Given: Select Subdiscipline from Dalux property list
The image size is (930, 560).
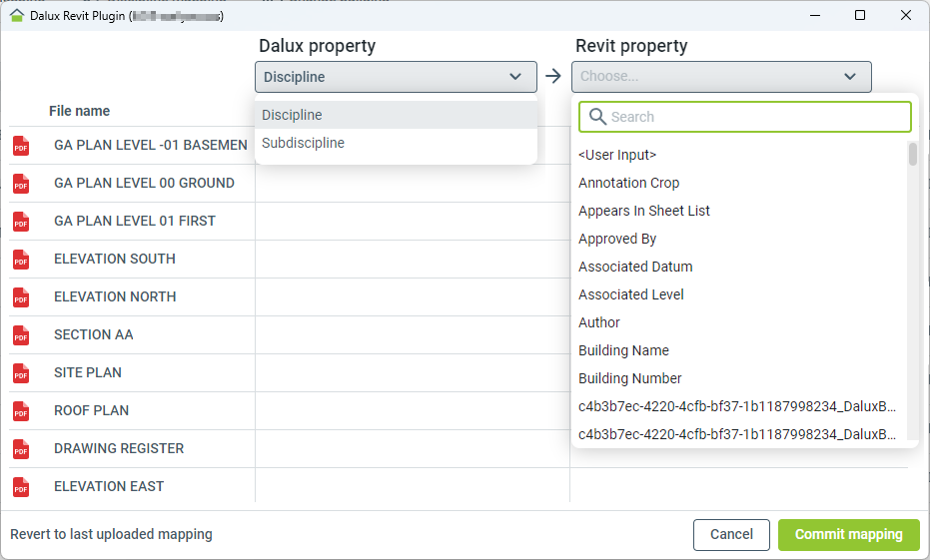Looking at the screenshot, I should 304,144.
